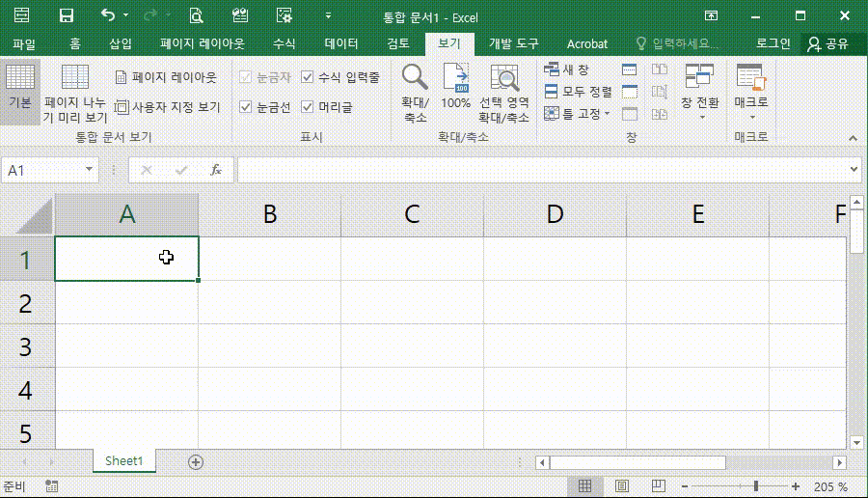Screen dimensions: 868x498
Task: Open a New Window (새 창)
Action: (566, 69)
